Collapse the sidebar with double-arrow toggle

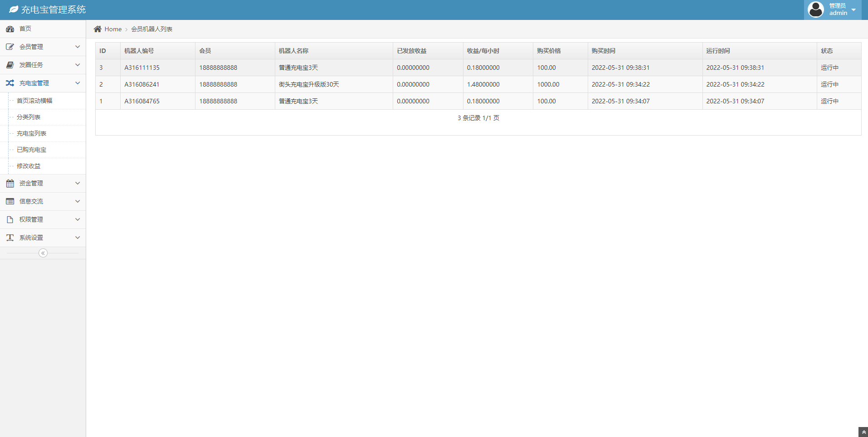(x=43, y=253)
